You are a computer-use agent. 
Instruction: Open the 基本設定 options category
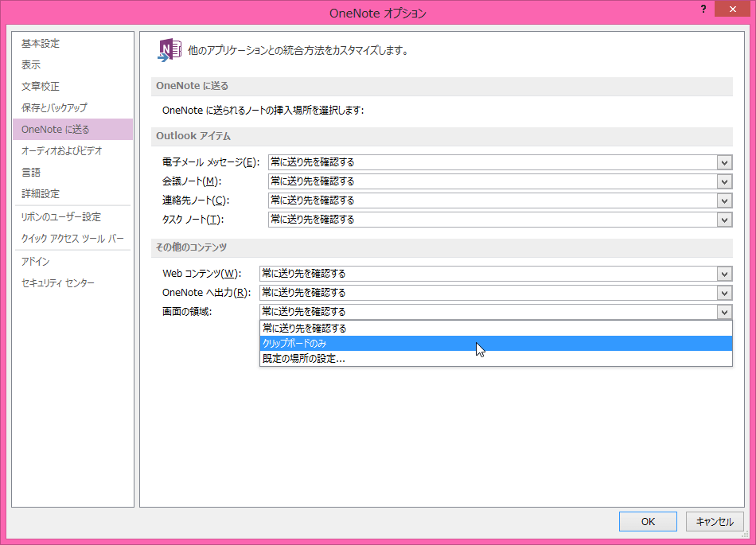pyautogui.click(x=72, y=44)
